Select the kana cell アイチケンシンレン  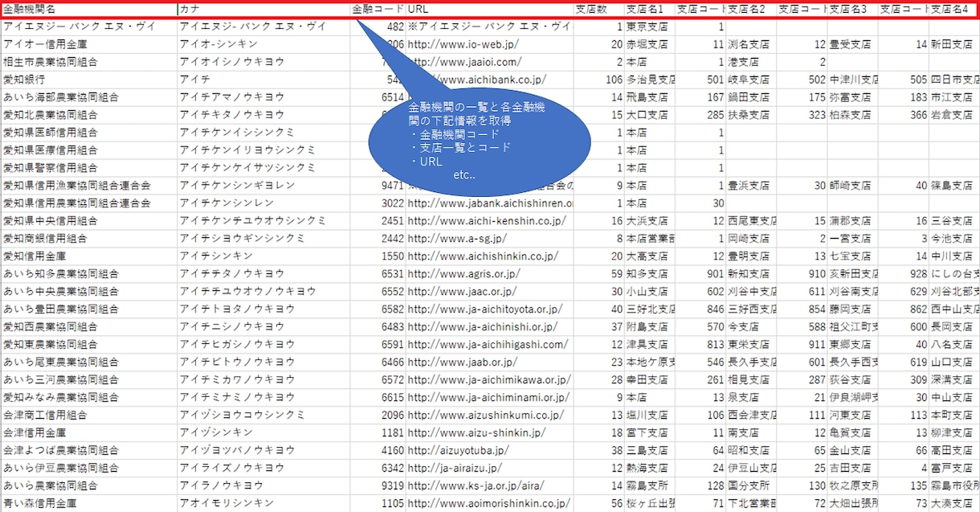(x=263, y=203)
